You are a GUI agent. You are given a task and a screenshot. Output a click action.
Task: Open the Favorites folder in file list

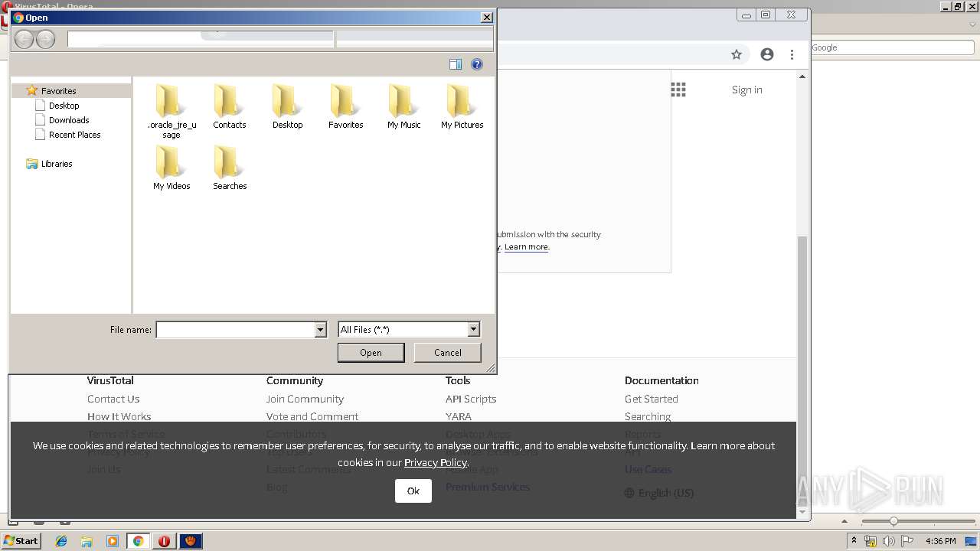(346, 106)
